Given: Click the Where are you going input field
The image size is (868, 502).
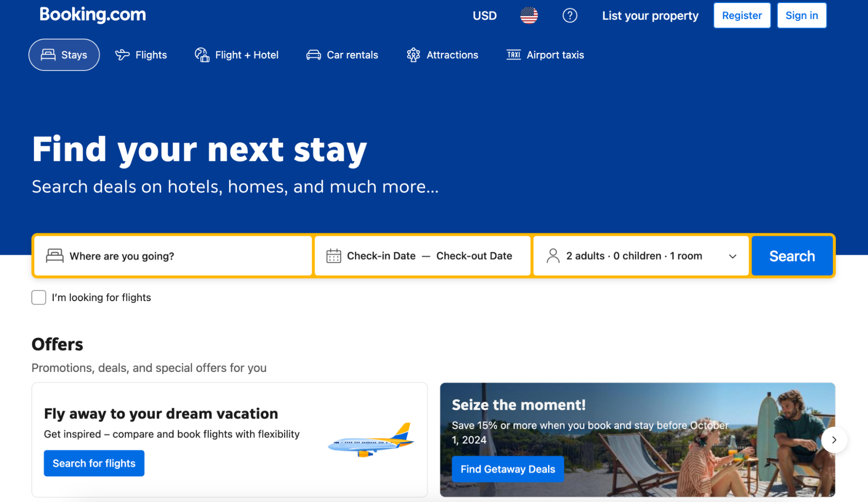Looking at the screenshot, I should (x=173, y=256).
